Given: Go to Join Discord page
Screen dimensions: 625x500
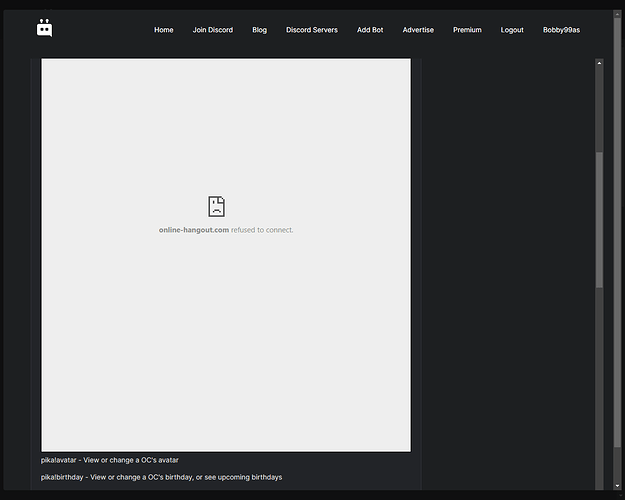Looking at the screenshot, I should point(212,30).
